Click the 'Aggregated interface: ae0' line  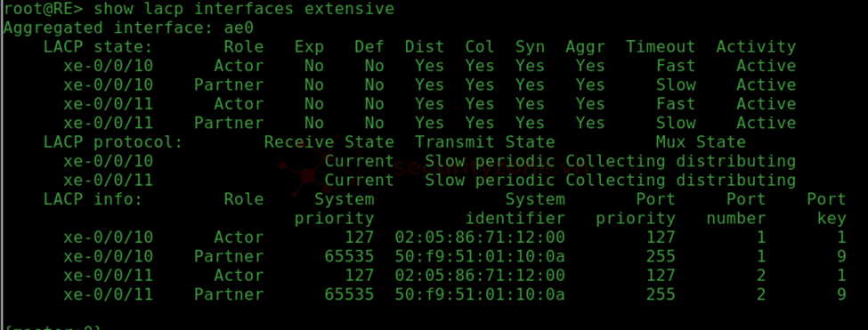point(129,28)
